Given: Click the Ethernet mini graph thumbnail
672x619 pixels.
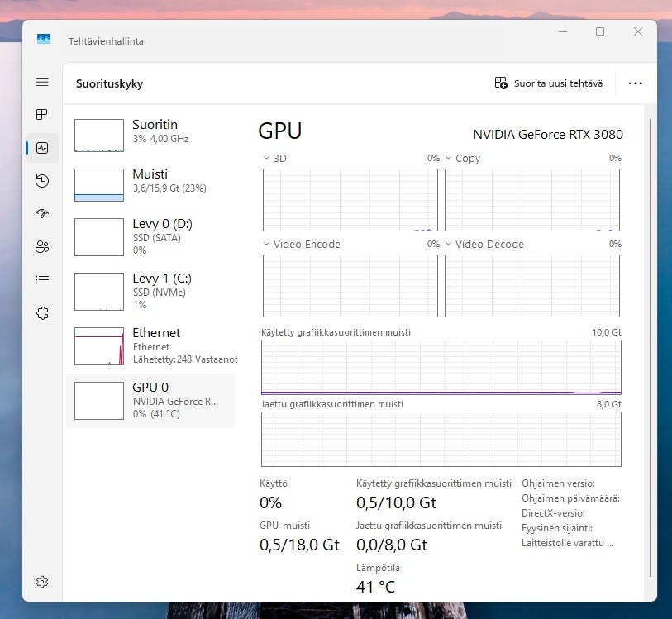Looking at the screenshot, I should click(x=99, y=346).
